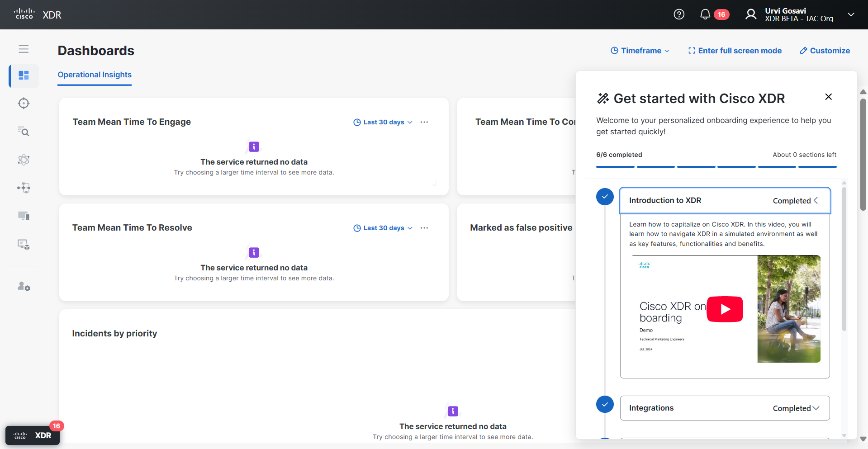Screen dimensions: 868x449
Task: Expand the Introduction to XDR section chevron
Action: pos(816,200)
